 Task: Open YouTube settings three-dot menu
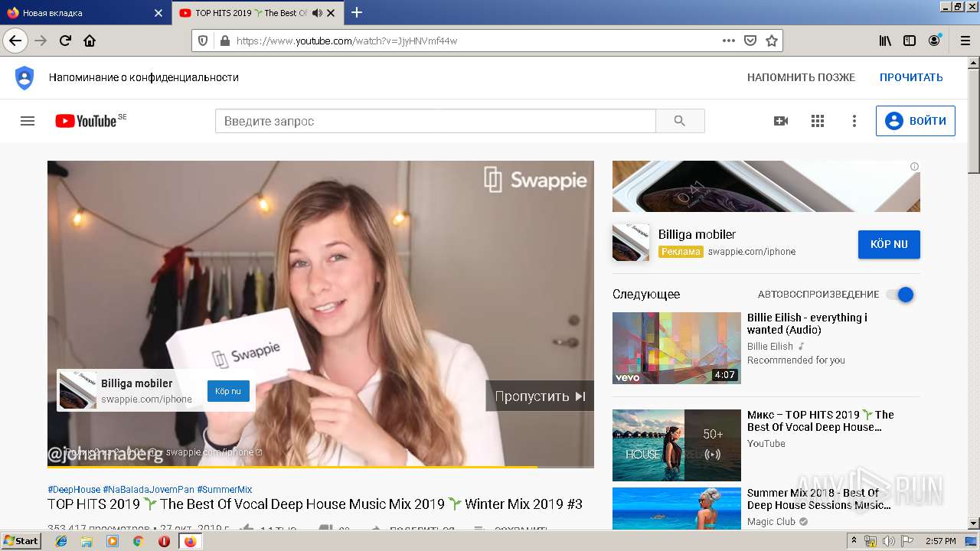click(x=854, y=121)
